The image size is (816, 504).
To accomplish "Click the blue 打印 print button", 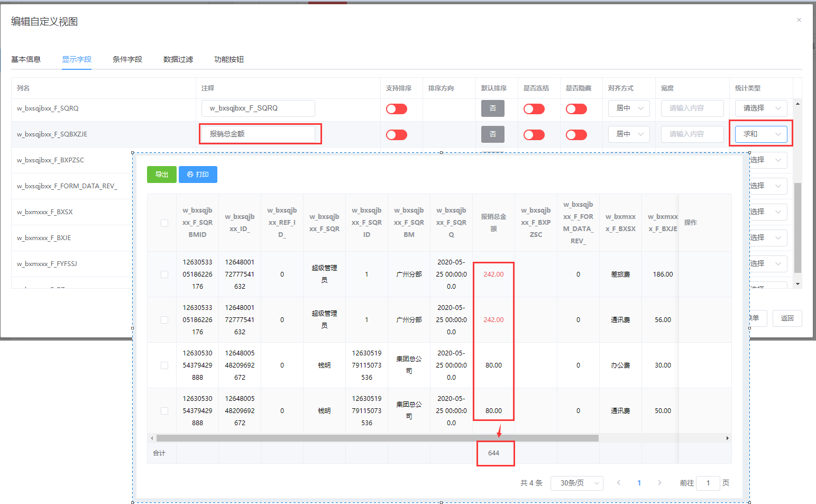I will coord(198,175).
